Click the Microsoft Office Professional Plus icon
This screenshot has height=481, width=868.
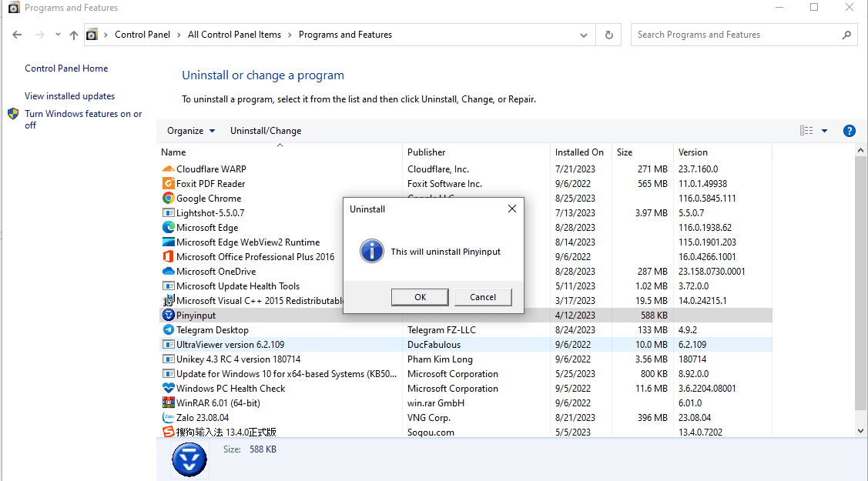point(168,257)
